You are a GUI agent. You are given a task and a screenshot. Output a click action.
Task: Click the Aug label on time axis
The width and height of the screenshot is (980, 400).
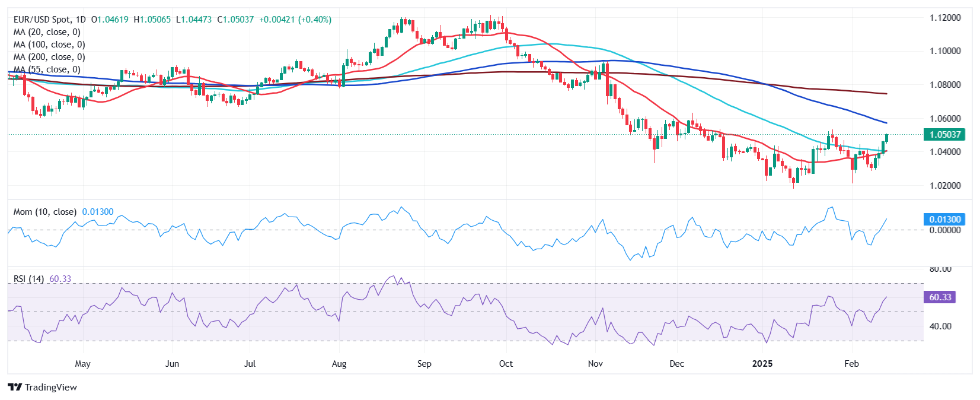(x=339, y=363)
